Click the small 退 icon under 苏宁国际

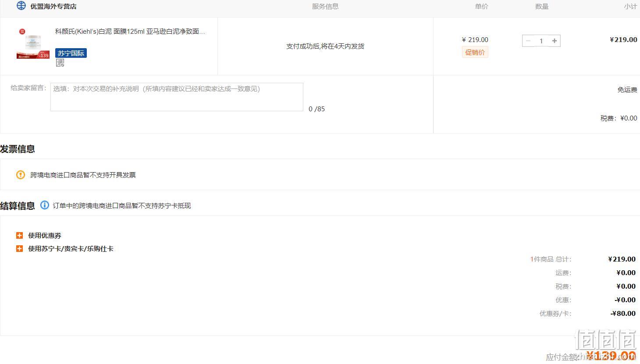[60, 63]
